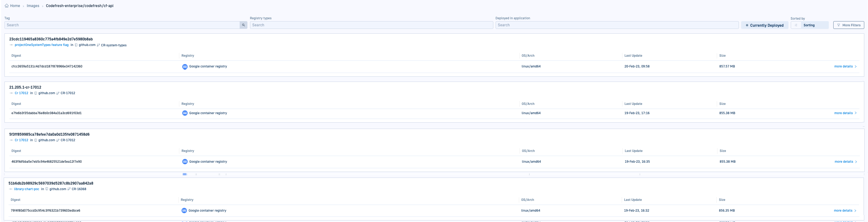
Task: Open the Sorting dropdown
Action: [x=814, y=25]
